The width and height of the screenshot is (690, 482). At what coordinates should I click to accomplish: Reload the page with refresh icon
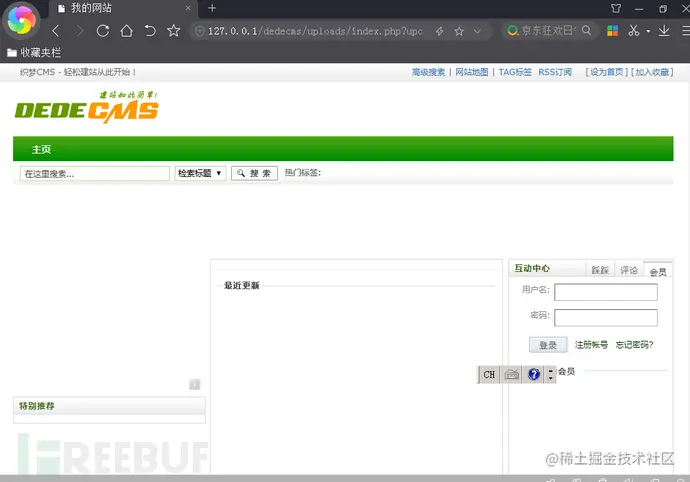tap(103, 31)
